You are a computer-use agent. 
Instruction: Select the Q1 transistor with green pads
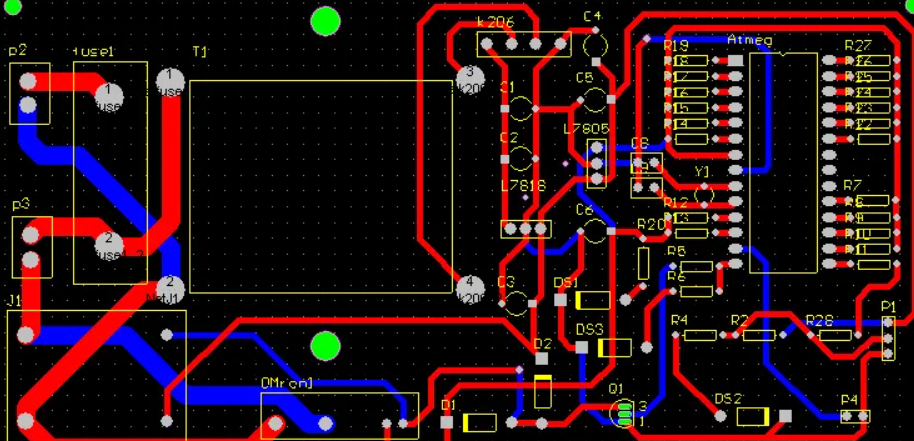tap(623, 412)
